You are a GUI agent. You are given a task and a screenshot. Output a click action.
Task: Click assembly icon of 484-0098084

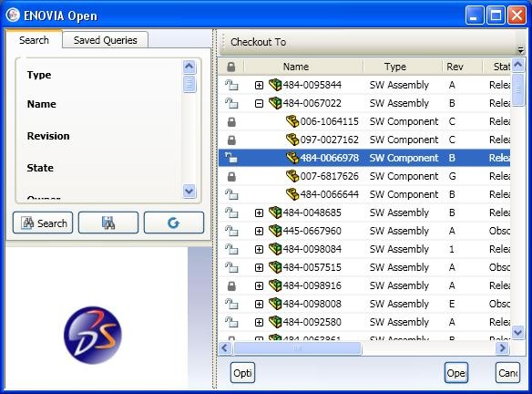[275, 249]
